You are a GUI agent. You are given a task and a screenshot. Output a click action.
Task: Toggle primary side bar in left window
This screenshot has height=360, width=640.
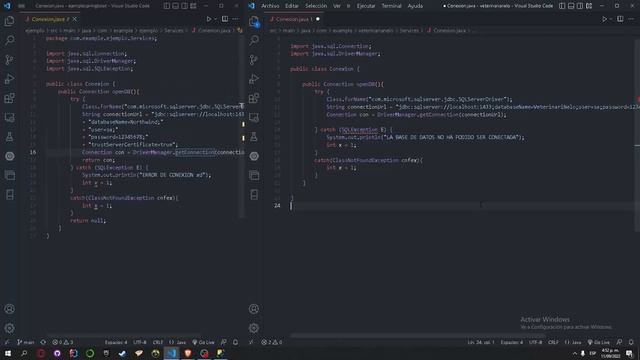[x=167, y=6]
